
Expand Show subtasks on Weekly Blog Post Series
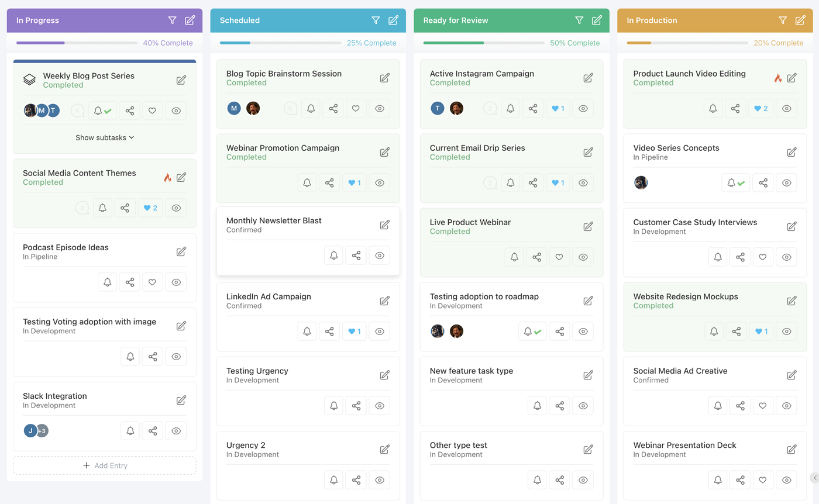tap(105, 137)
